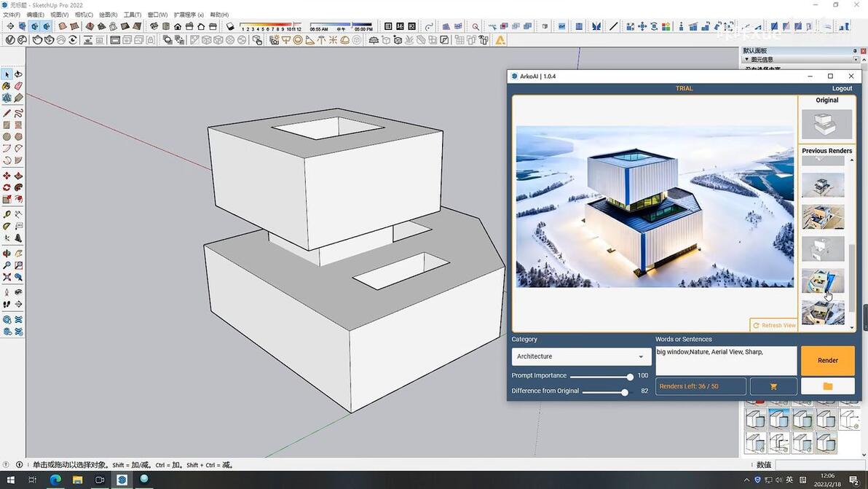Open the 文件(F) menu
The image size is (868, 489).
tap(12, 15)
